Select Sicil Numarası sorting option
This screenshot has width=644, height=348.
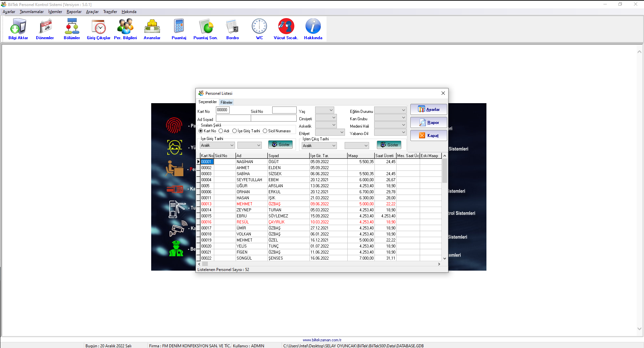point(265,131)
